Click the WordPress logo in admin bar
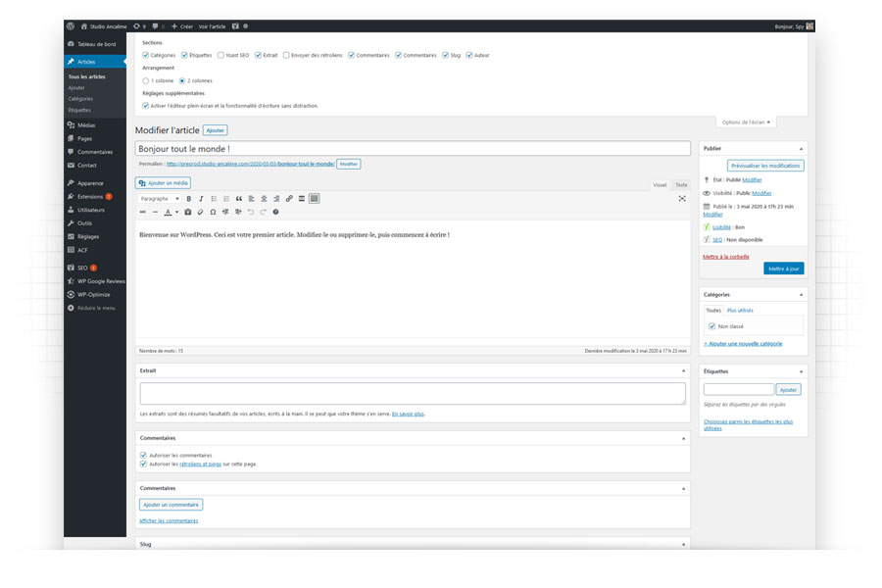Image resolution: width=882 pixels, height=588 pixels. 71,25
